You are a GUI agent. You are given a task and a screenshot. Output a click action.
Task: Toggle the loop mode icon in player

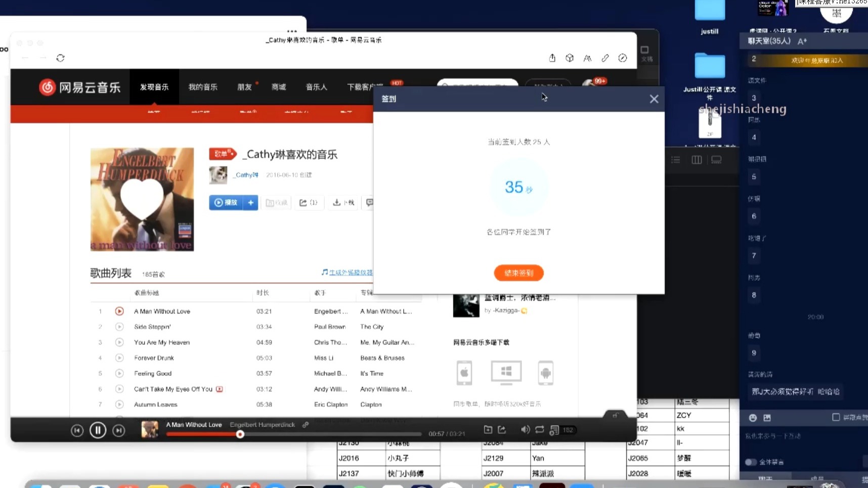pyautogui.click(x=540, y=430)
